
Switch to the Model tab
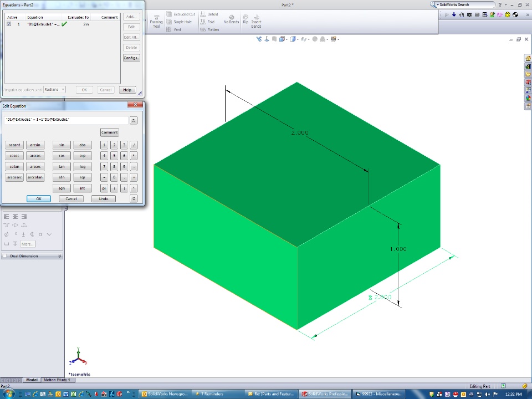[32, 380]
